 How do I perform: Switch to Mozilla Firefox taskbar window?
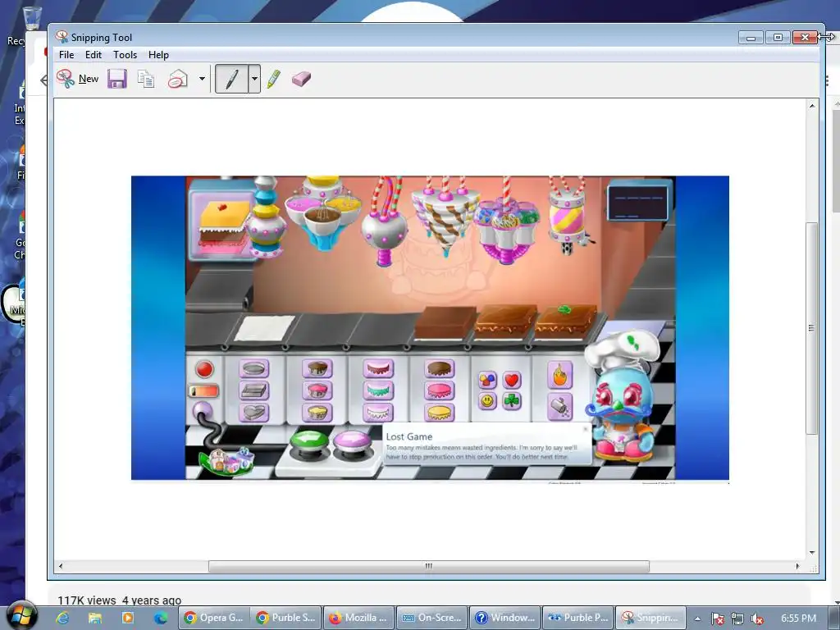(360, 618)
